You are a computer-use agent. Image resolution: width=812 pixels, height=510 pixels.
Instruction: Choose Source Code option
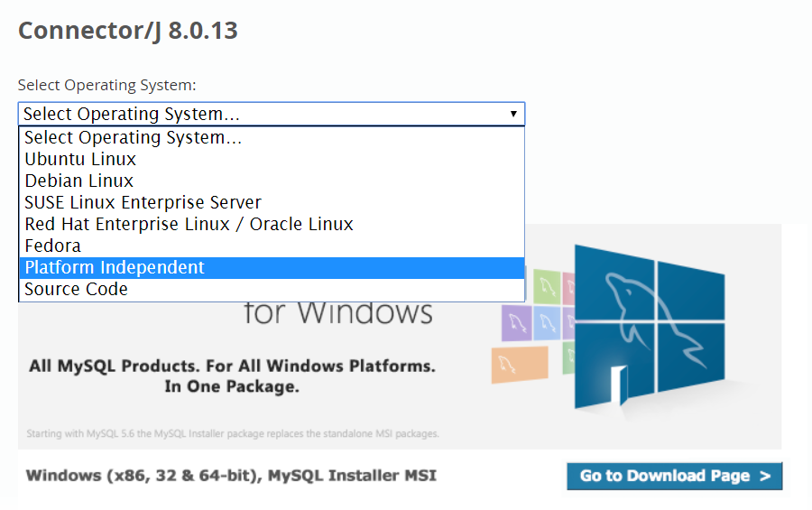[272, 289]
